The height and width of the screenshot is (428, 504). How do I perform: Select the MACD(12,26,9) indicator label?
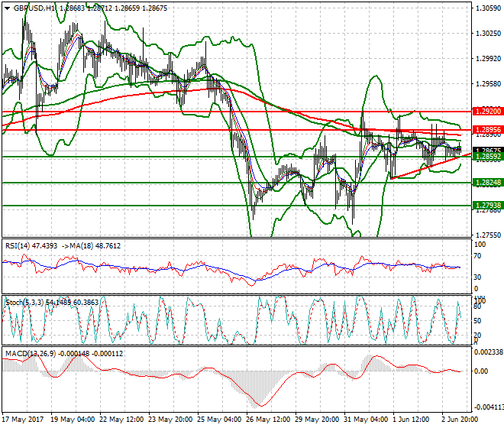31,354
